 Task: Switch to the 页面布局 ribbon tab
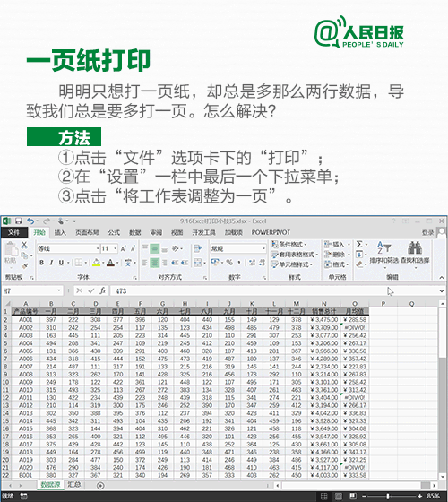(87, 232)
